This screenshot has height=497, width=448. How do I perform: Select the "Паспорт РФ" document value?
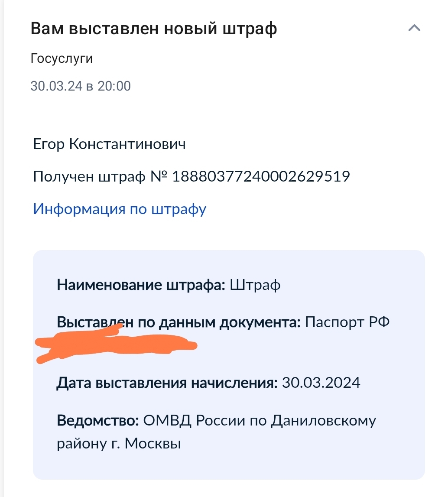click(x=347, y=322)
